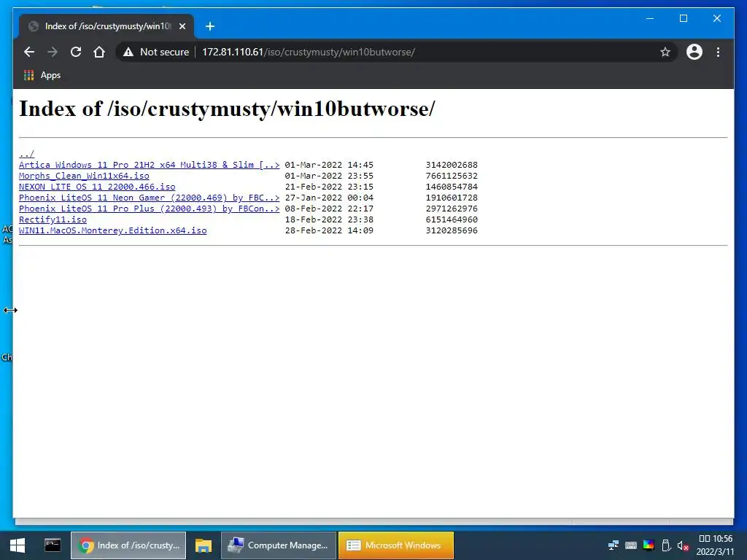Switch to Chrome taskbar button
Viewport: 747px width, 560px height.
pyautogui.click(x=128, y=545)
